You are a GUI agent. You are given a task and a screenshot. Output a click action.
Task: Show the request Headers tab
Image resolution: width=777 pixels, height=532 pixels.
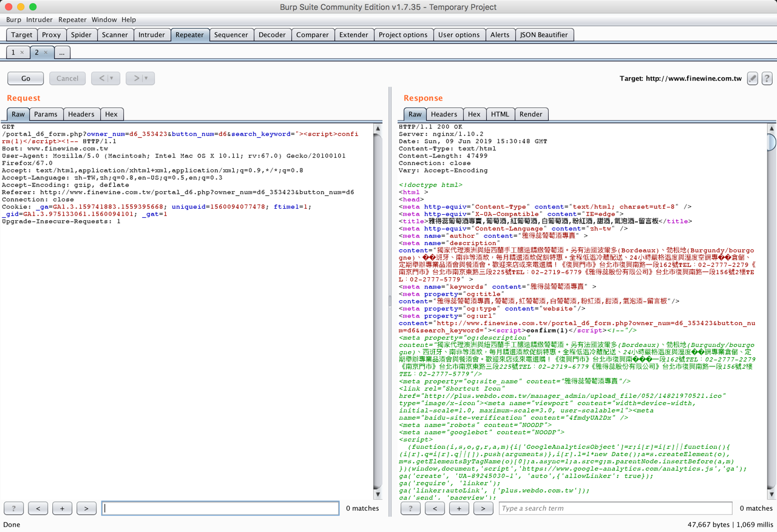pyautogui.click(x=81, y=114)
